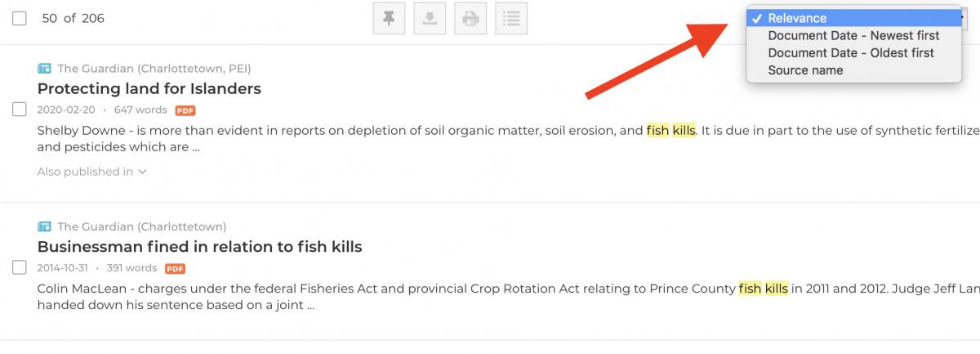Choose Document Date - Oldest first option

(851, 53)
